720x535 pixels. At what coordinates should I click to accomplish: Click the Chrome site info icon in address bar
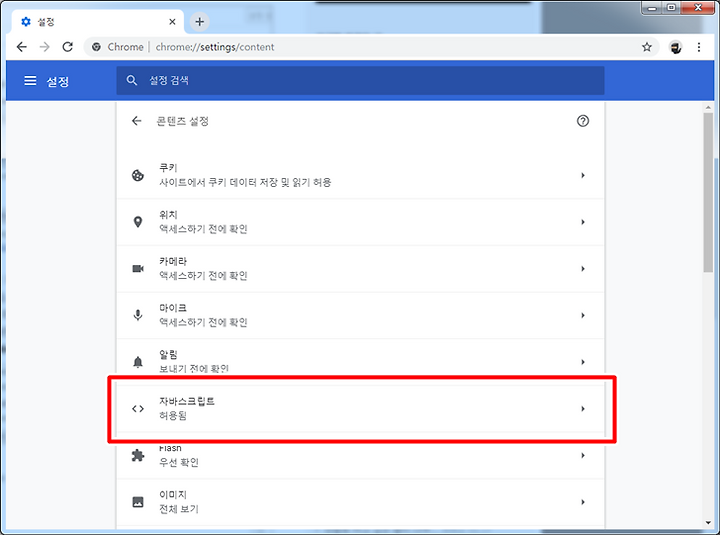(96, 47)
